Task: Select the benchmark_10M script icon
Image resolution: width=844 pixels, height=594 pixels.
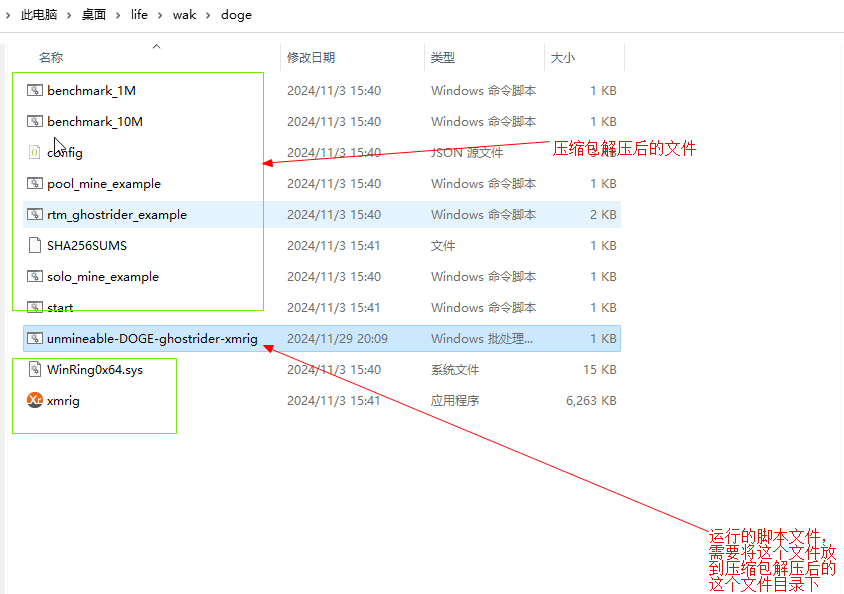Action: tap(34, 121)
